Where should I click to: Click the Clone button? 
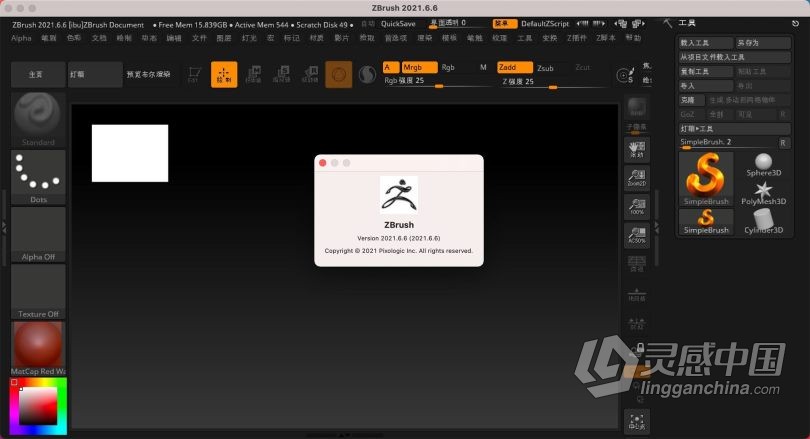[692, 100]
